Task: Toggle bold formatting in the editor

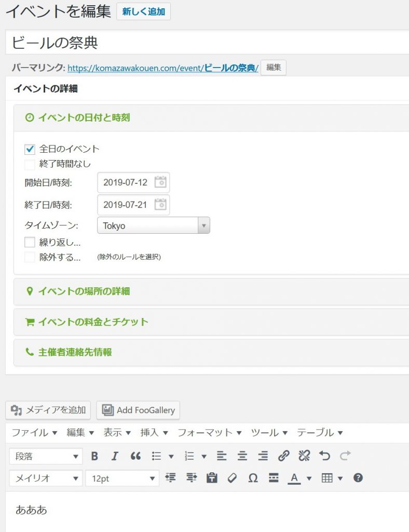Action: 94,456
